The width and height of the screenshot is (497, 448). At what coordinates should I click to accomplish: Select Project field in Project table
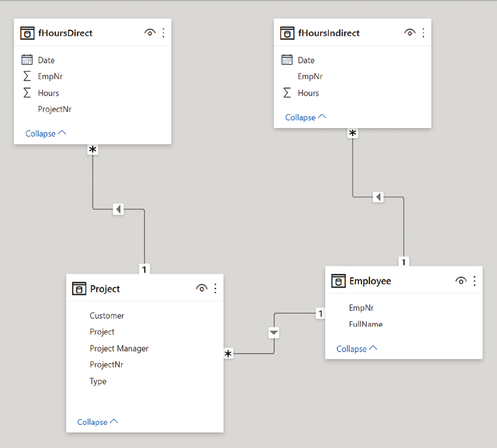[102, 332]
